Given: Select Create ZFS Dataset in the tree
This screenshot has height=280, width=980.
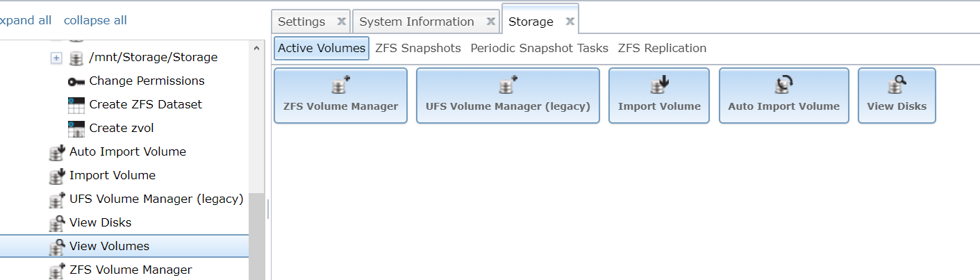Looking at the screenshot, I should click(145, 105).
